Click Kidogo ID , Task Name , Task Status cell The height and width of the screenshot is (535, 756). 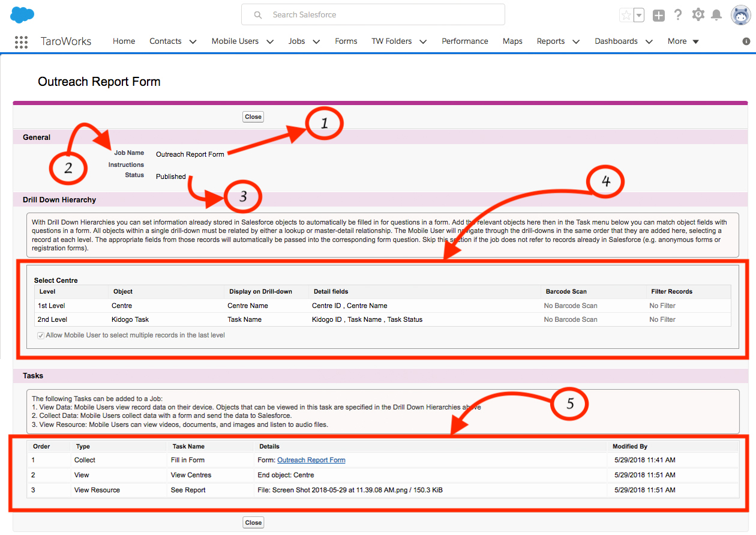367,319
